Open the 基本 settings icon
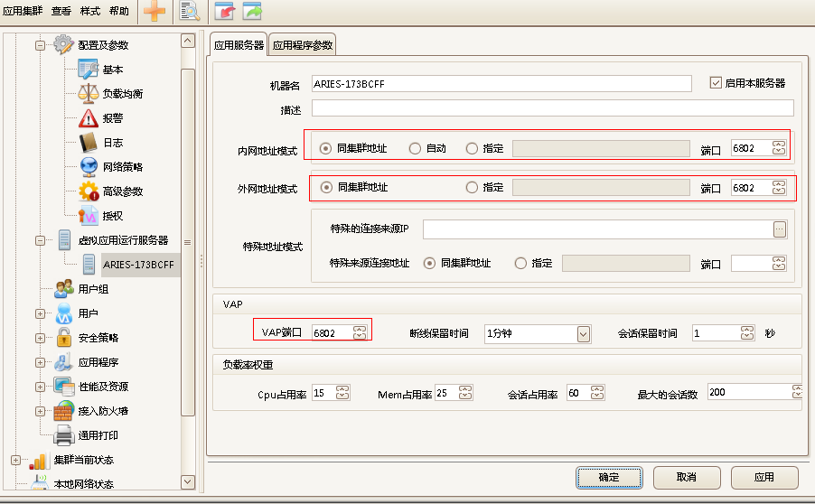 [x=89, y=70]
